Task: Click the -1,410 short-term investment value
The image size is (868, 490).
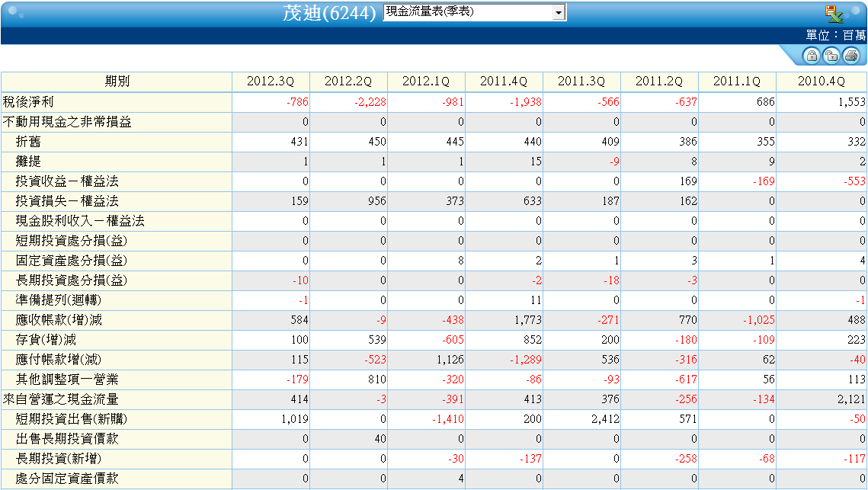Action: click(448, 419)
